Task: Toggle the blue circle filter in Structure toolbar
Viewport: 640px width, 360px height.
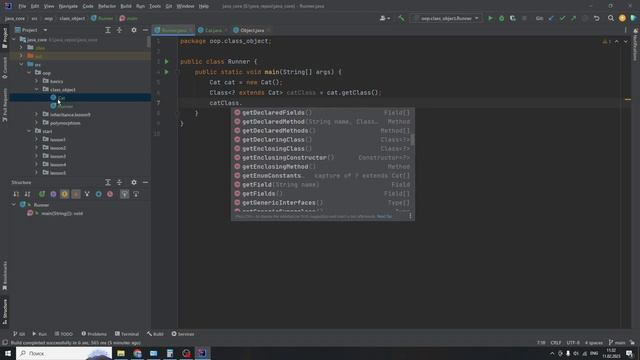Action: pyautogui.click(x=98, y=194)
